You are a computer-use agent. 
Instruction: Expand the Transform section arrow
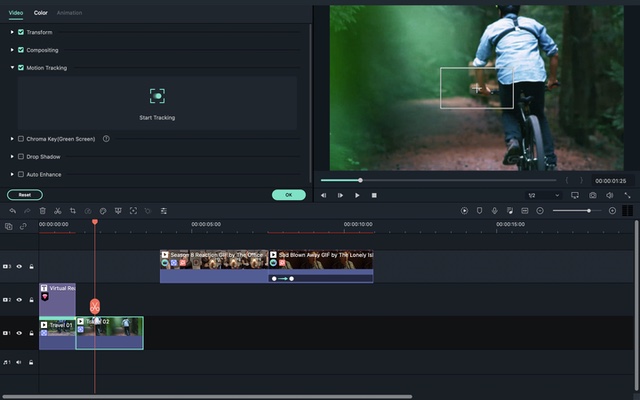[12, 32]
